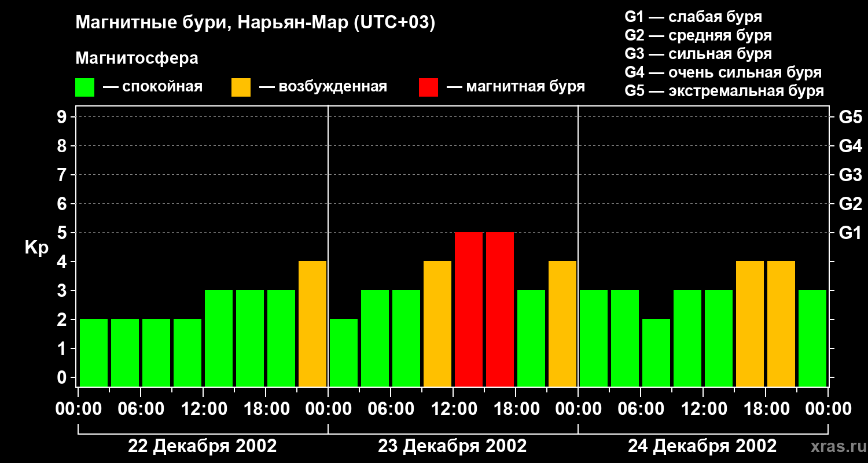Click the 'G3' label on the right axis

tap(850, 175)
